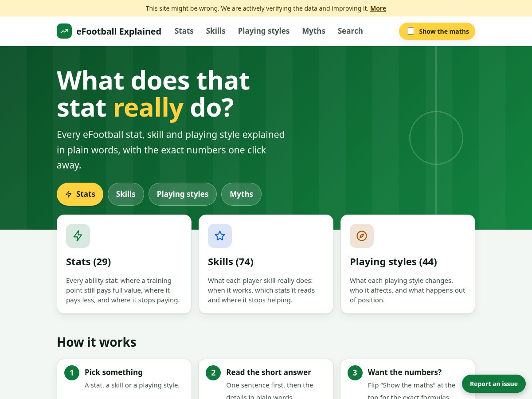Click the step 3 circle badge

(x=355, y=373)
